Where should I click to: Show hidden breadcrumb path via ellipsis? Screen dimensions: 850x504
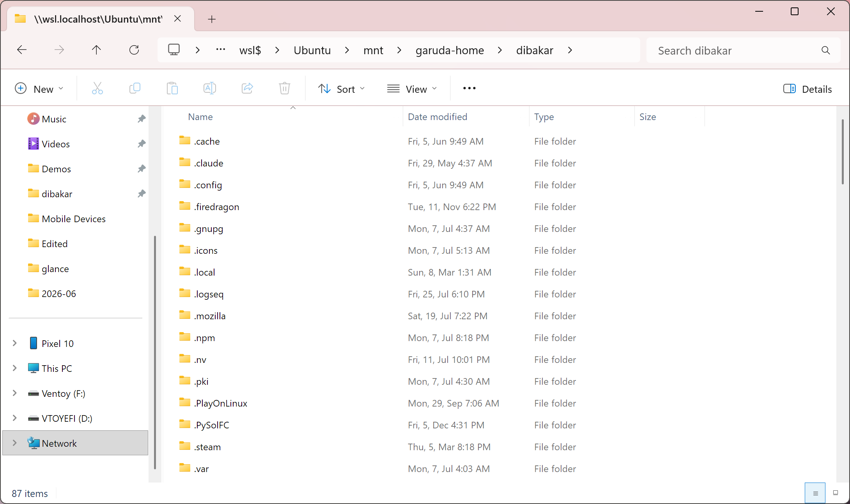point(221,50)
